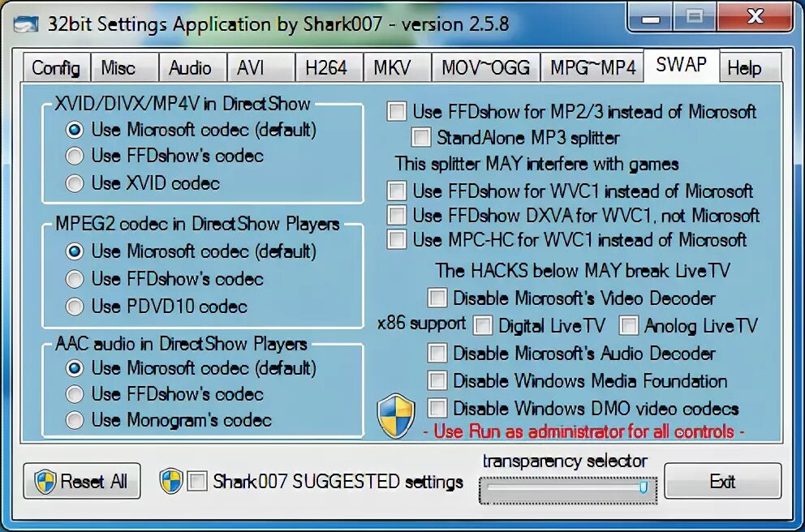Open the MPG~MP4 tab
This screenshot has height=532, width=805.
tap(593, 68)
